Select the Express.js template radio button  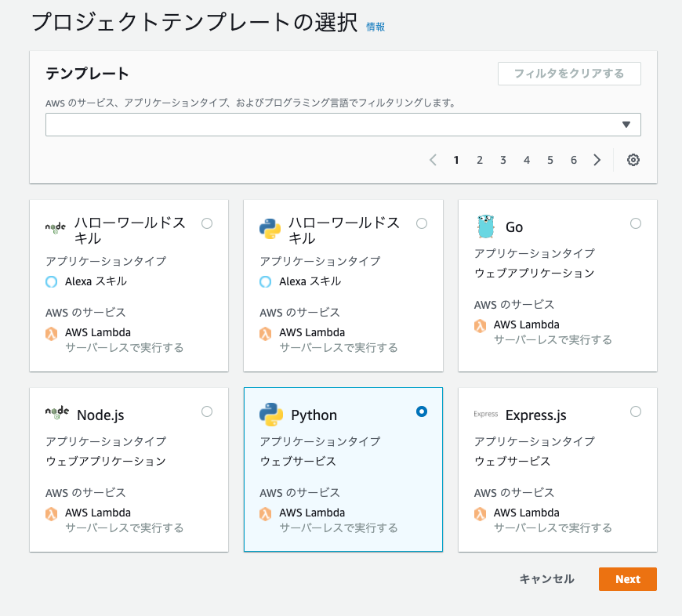636,411
